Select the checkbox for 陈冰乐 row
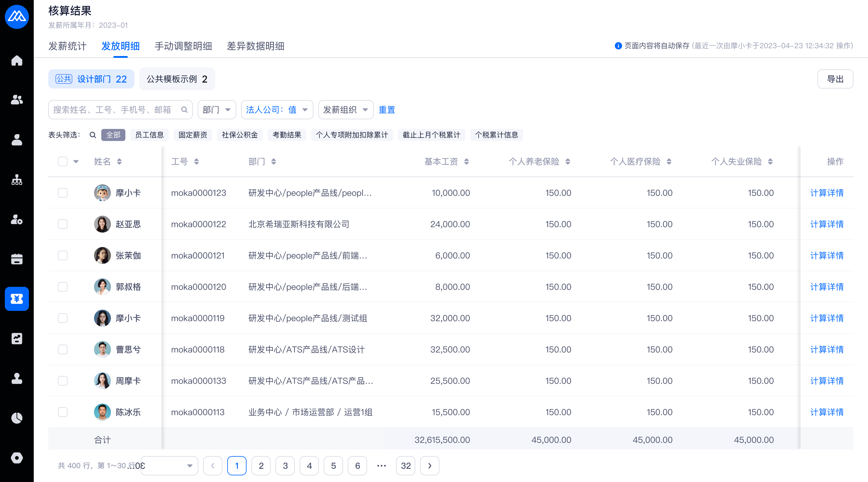Viewport: 868px width, 482px height. pos(63,412)
